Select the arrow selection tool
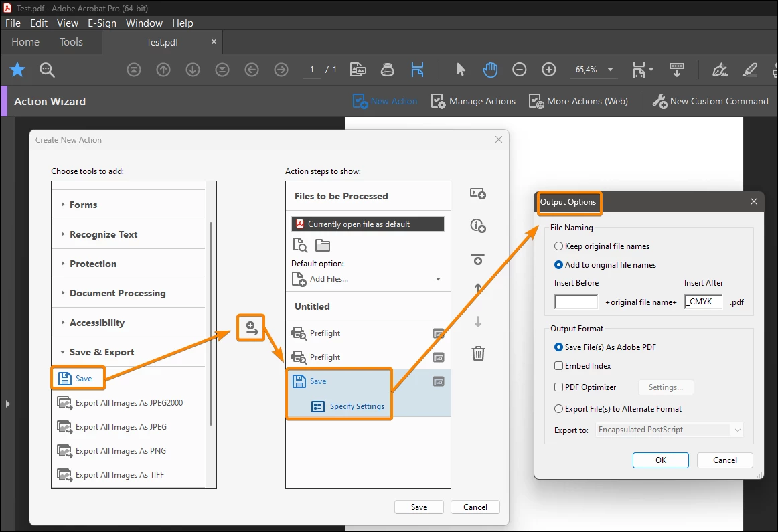This screenshot has height=532, width=778. coord(461,70)
